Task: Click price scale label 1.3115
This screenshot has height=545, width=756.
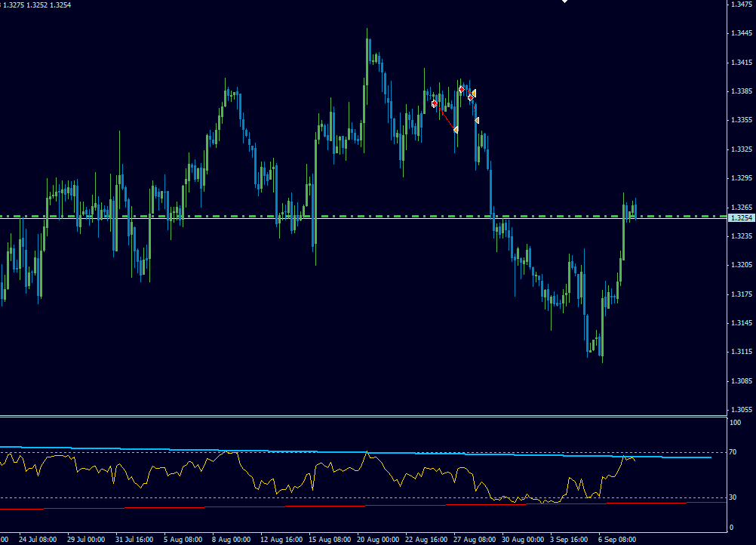Action: pyautogui.click(x=742, y=352)
